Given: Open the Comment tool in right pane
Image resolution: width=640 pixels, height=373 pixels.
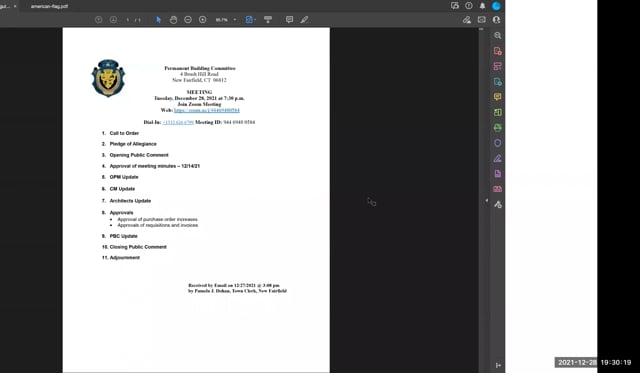Looking at the screenshot, I should pos(498,97).
